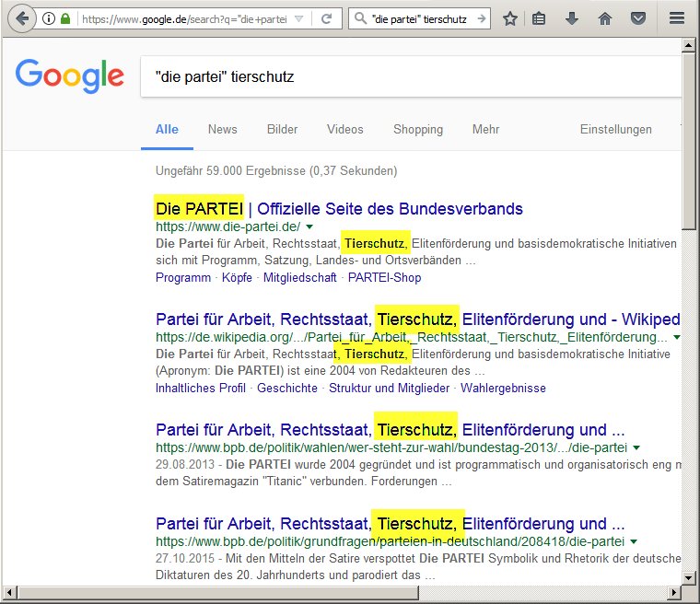The height and width of the screenshot is (604, 700).
Task: Open the Firefox hamburger menu
Action: point(677,18)
